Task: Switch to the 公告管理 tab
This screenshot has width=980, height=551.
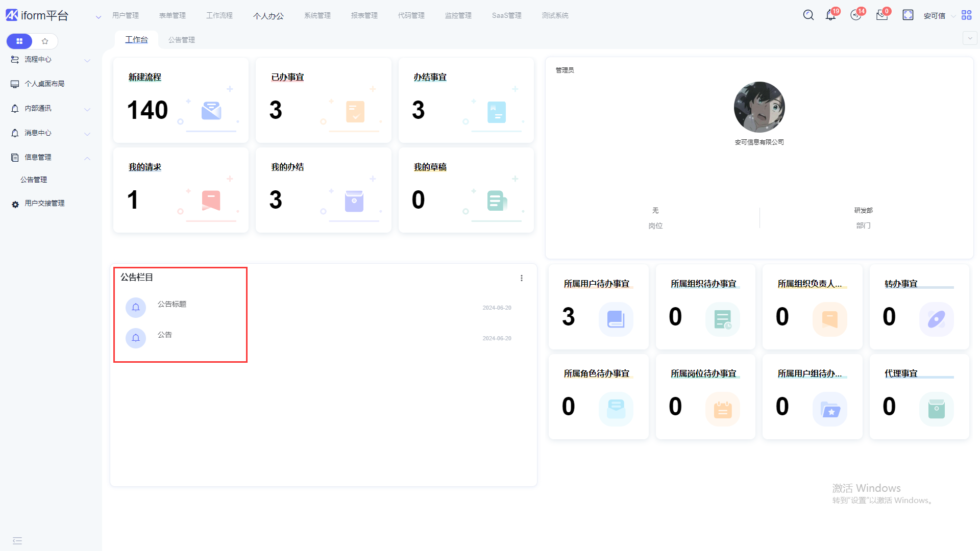Action: (181, 40)
